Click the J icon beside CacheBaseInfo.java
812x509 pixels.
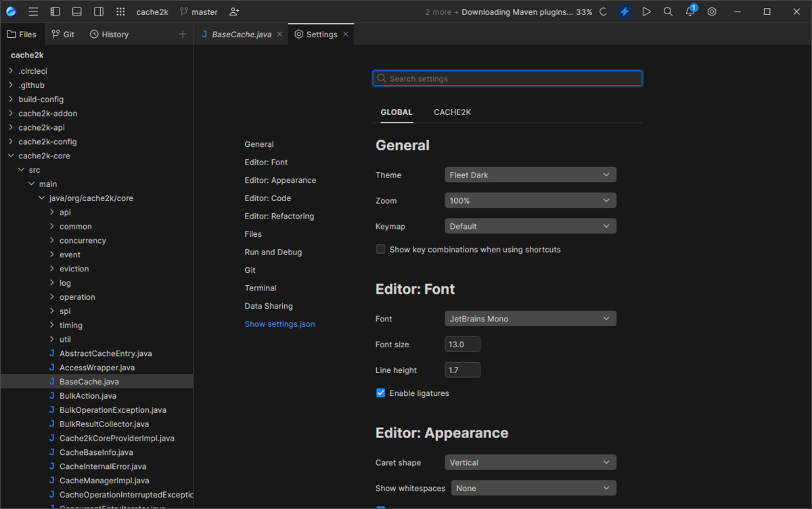pyautogui.click(x=51, y=452)
